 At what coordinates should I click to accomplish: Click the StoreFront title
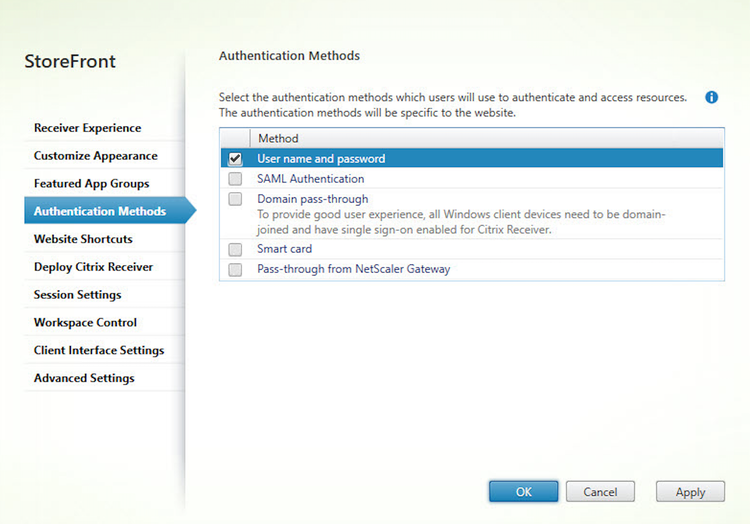70,61
